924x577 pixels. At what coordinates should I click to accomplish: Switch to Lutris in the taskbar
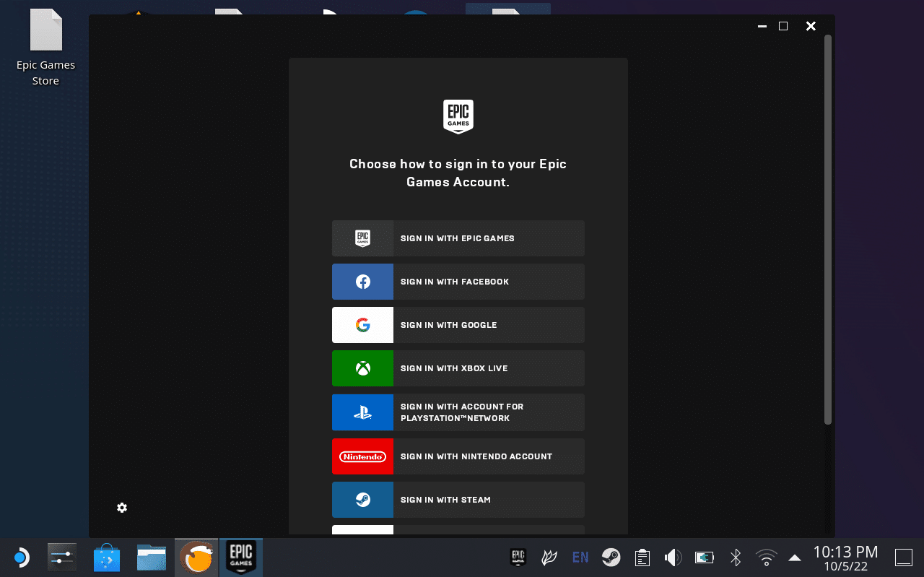pos(196,558)
